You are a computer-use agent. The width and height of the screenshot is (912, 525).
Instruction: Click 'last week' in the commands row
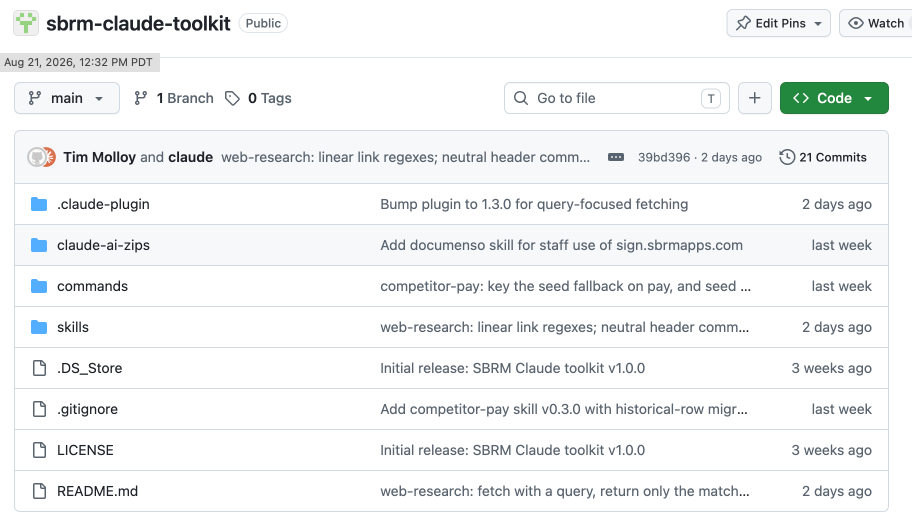click(841, 286)
